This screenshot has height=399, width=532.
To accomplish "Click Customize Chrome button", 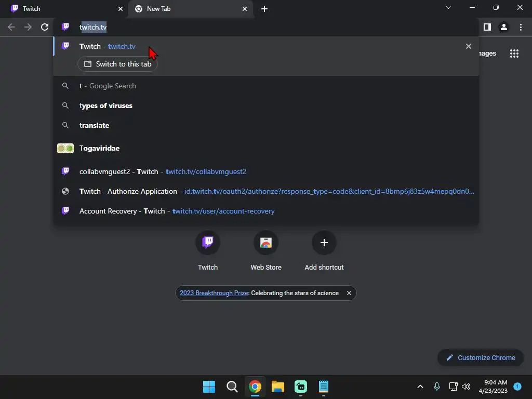I will tap(481, 357).
